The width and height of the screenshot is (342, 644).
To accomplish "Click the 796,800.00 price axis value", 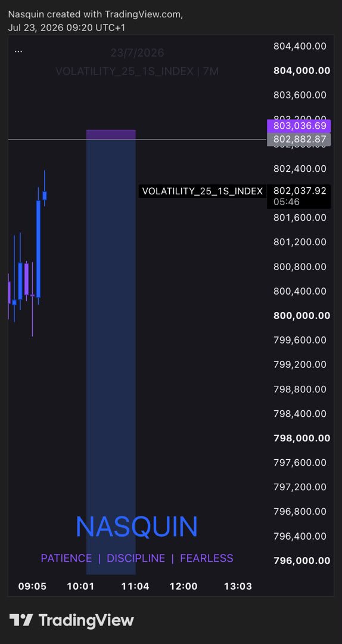I will click(x=300, y=512).
